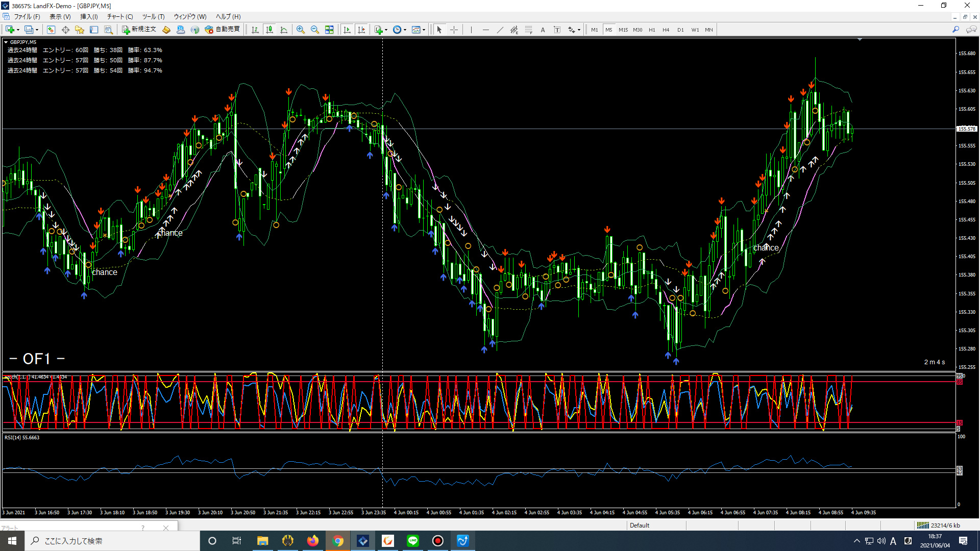Open the ツール (T) menu
Image resolution: width=980 pixels, height=551 pixels.
tap(153, 17)
